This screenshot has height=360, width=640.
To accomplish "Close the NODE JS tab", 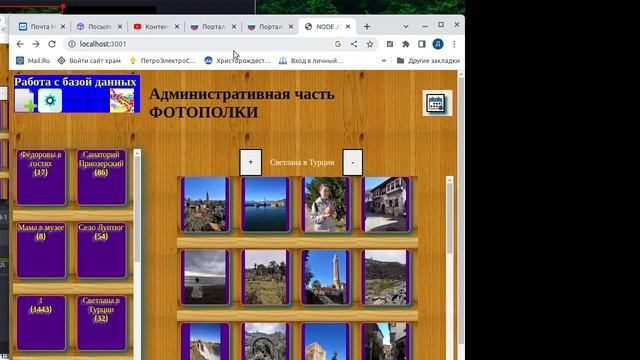I will pos(348,27).
